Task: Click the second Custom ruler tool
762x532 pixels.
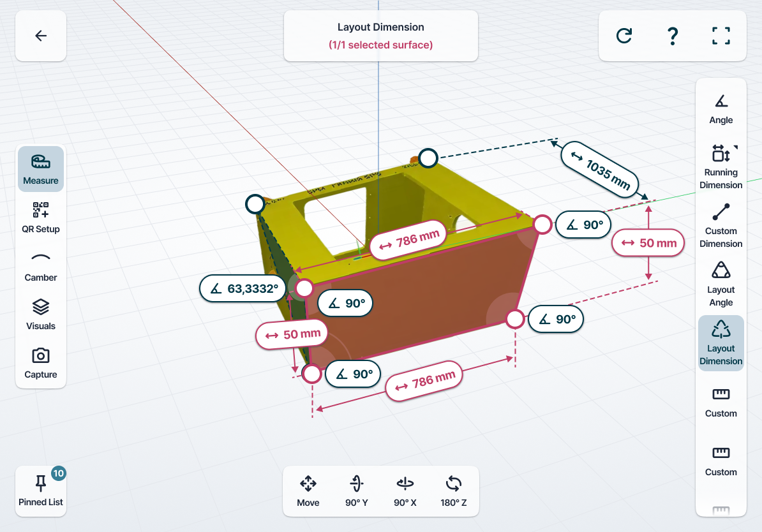Action: pos(721,462)
